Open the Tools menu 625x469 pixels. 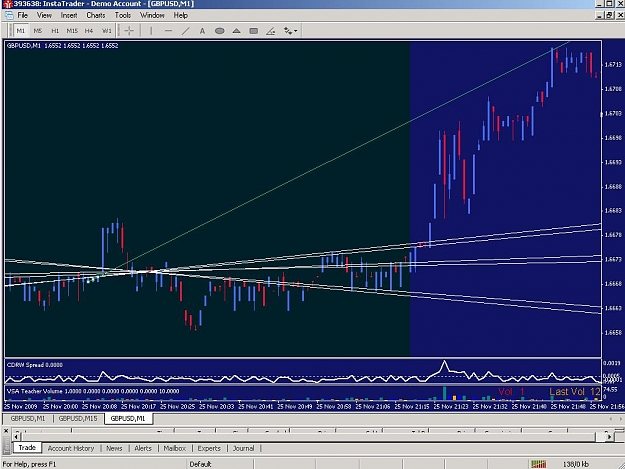pos(123,15)
